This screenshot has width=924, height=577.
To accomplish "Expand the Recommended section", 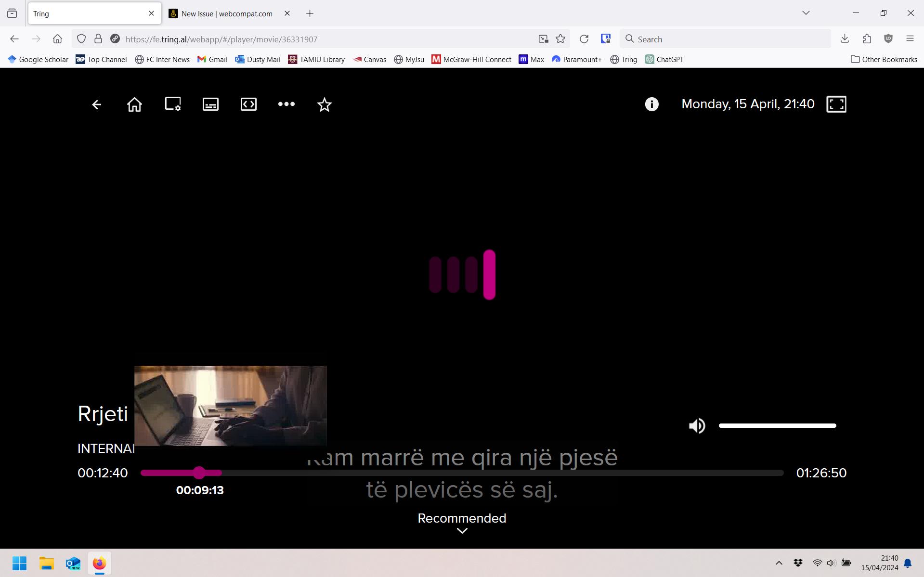I will [x=461, y=530].
